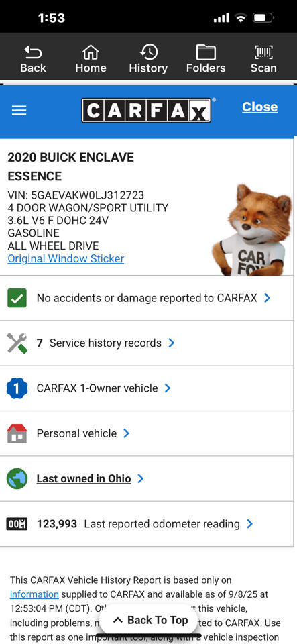
Task: Tap the Back arrow icon
Action: tap(33, 52)
